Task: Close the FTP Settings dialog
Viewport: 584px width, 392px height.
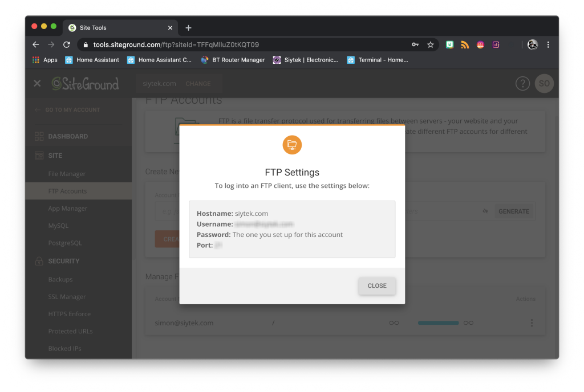Action: pyautogui.click(x=377, y=285)
